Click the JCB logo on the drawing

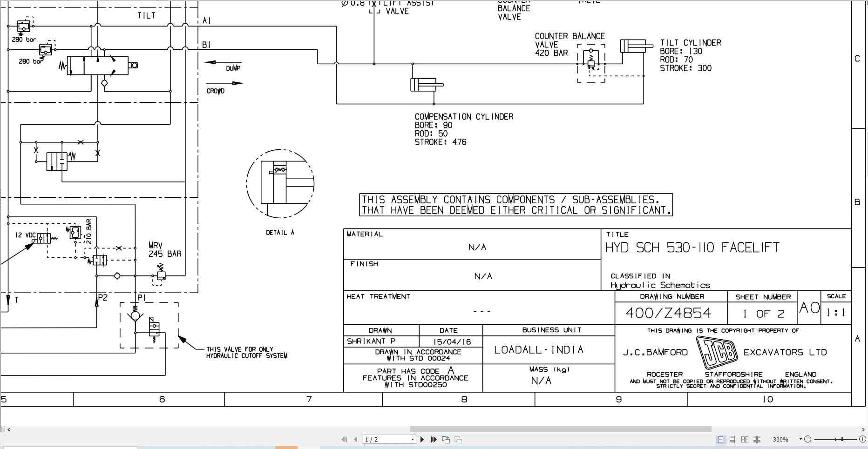click(x=717, y=352)
